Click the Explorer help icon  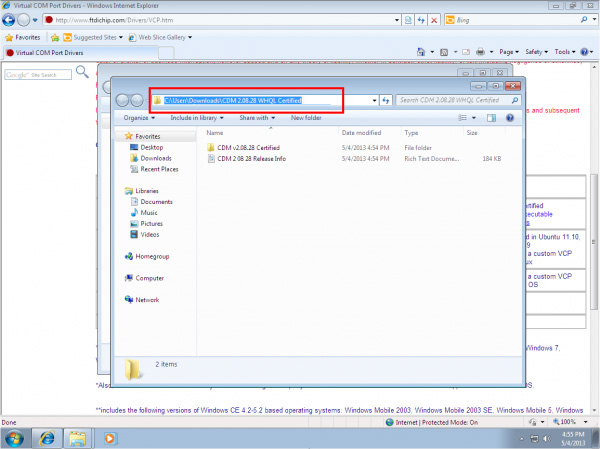(510, 118)
